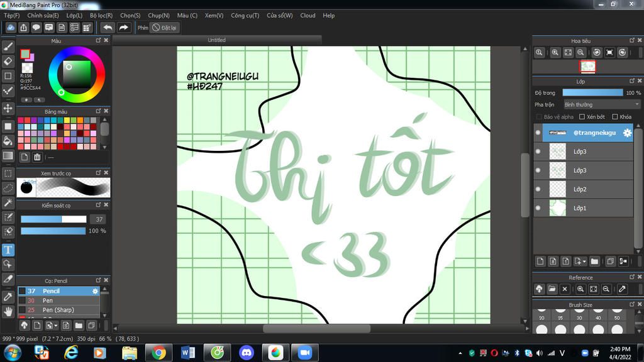Click the Undo arrow in top toolbar
The image size is (644, 362).
pyautogui.click(x=108, y=28)
